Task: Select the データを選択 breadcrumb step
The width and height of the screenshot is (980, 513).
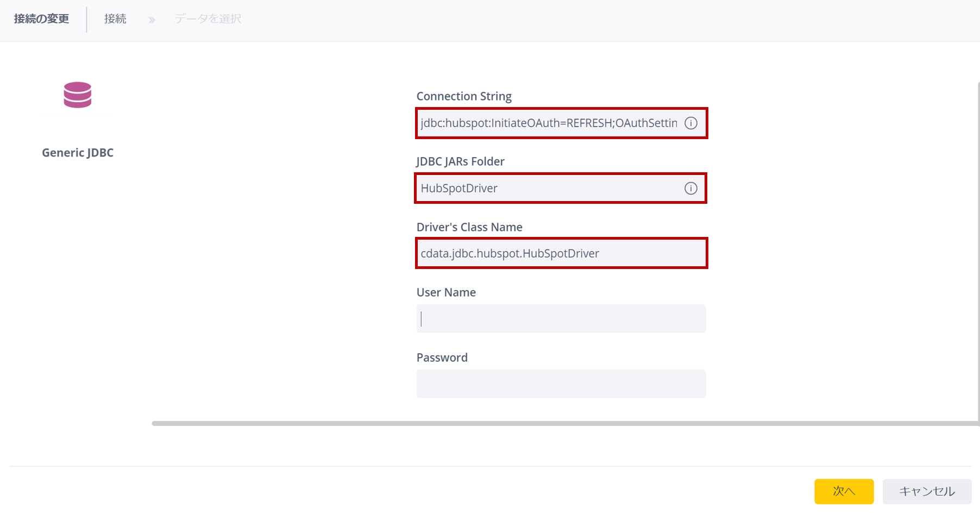Action: [x=208, y=19]
